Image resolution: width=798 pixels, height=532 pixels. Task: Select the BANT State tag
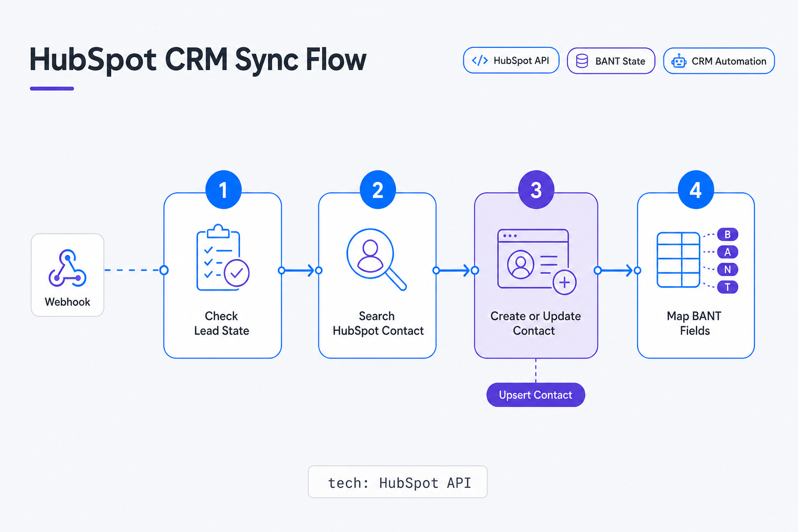point(611,61)
